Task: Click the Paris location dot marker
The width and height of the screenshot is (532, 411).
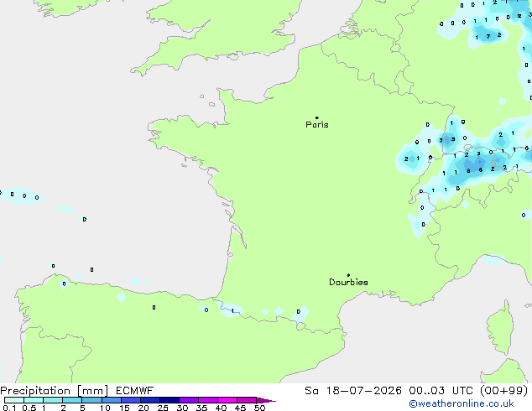Action: pyautogui.click(x=317, y=117)
